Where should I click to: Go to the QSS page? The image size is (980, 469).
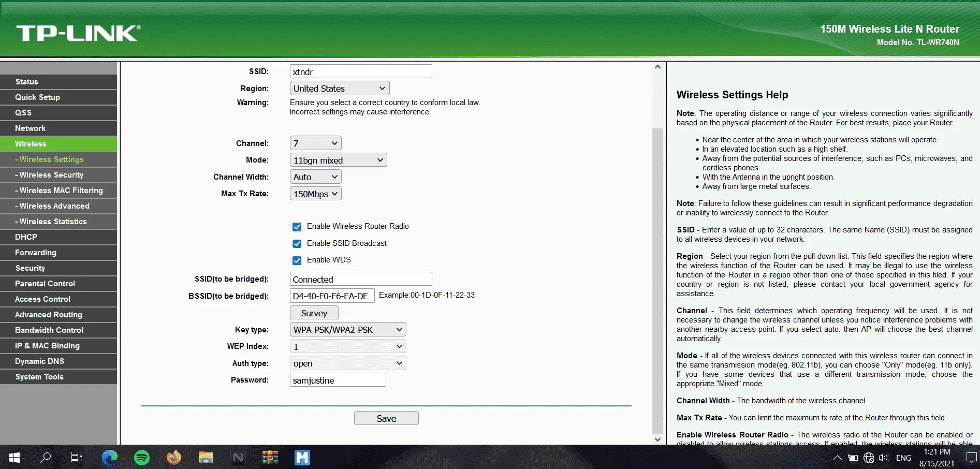click(58, 113)
